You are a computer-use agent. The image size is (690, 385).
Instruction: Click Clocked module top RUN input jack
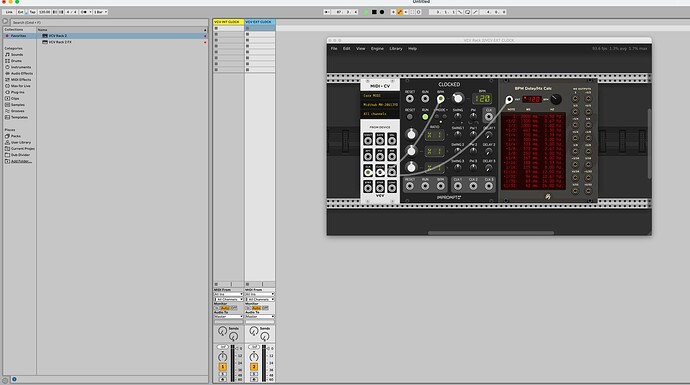click(425, 99)
